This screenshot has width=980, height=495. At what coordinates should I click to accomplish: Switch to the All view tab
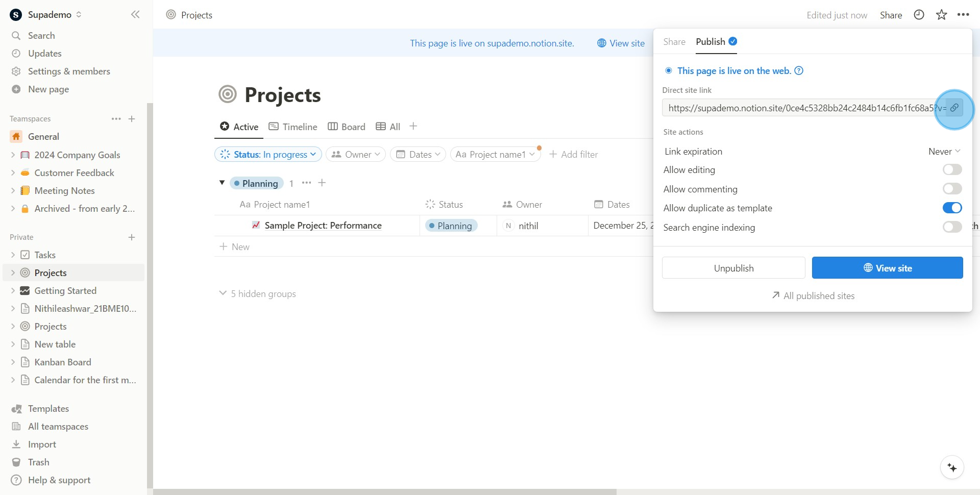pos(388,127)
